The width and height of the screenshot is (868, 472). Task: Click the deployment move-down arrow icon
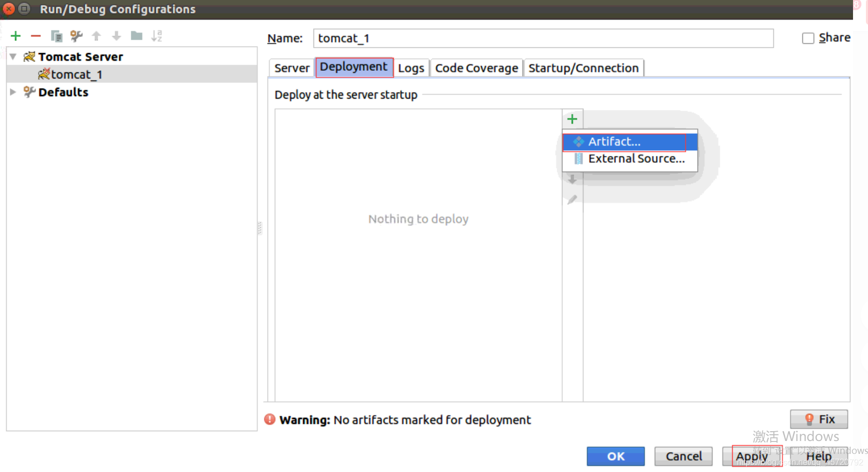point(572,180)
